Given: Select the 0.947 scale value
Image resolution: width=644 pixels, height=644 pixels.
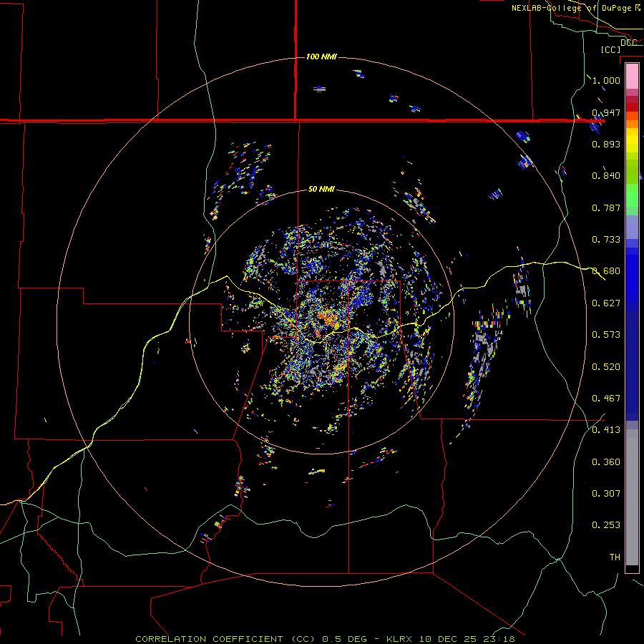Looking at the screenshot, I should pos(606,112).
